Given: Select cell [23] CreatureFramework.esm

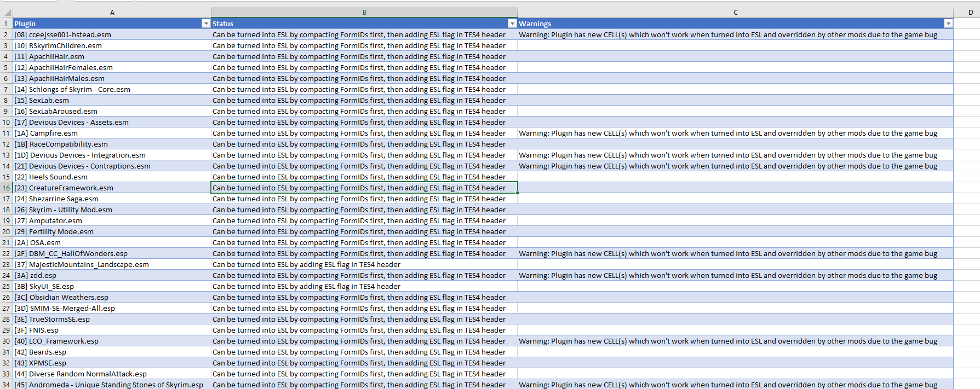Looking at the screenshot, I should (112, 188).
